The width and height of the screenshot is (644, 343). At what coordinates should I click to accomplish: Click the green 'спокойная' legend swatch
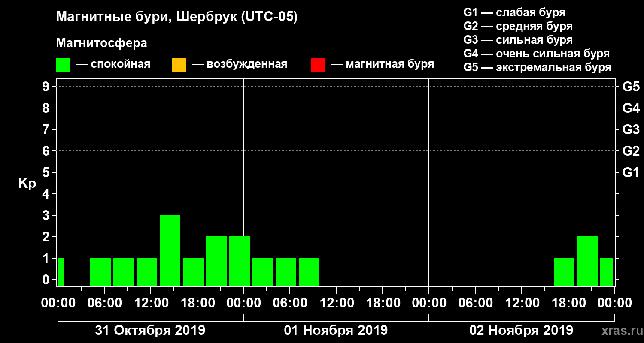coord(63,65)
